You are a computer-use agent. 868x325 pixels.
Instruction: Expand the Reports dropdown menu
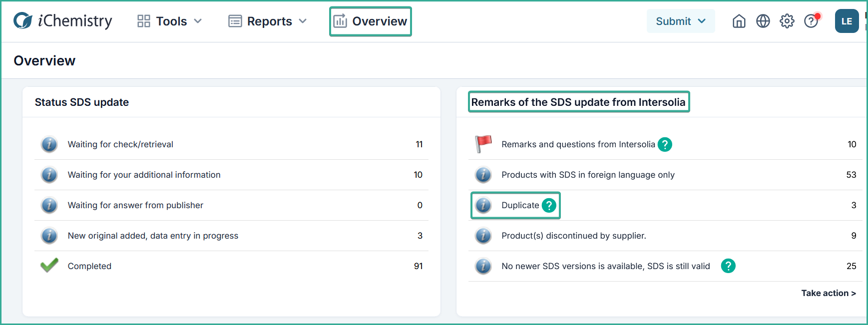pos(268,21)
